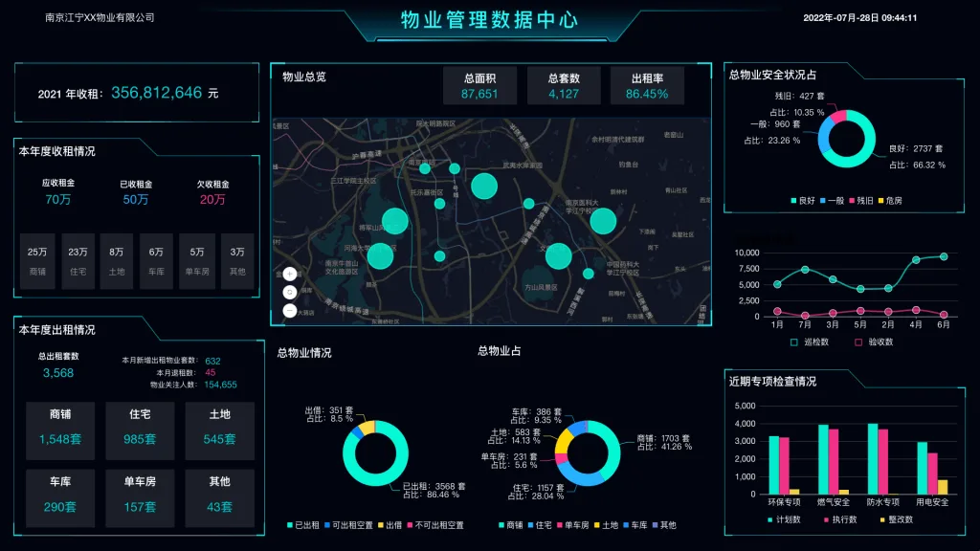Toggle 已出租 legend under 总物业情况 chart
Screen dimensions: 980x551
pyautogui.click(x=303, y=525)
